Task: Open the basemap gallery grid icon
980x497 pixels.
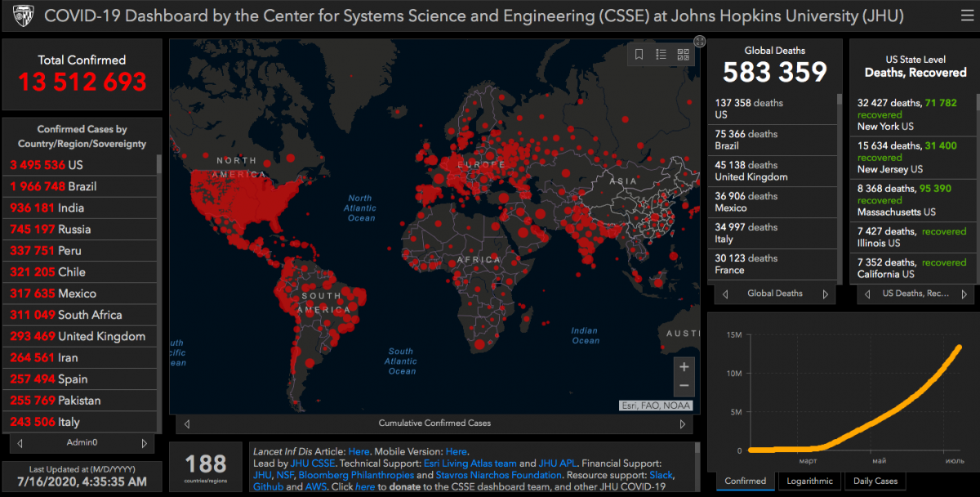Action: [683, 55]
